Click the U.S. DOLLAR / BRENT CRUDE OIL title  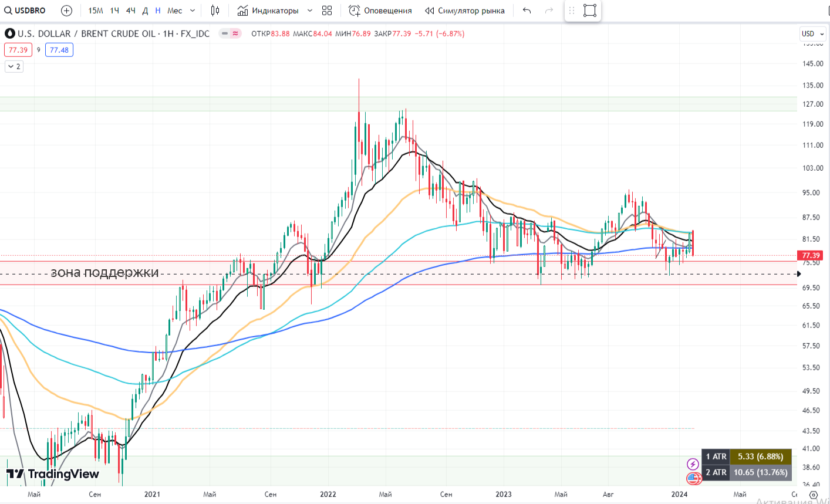coord(87,33)
